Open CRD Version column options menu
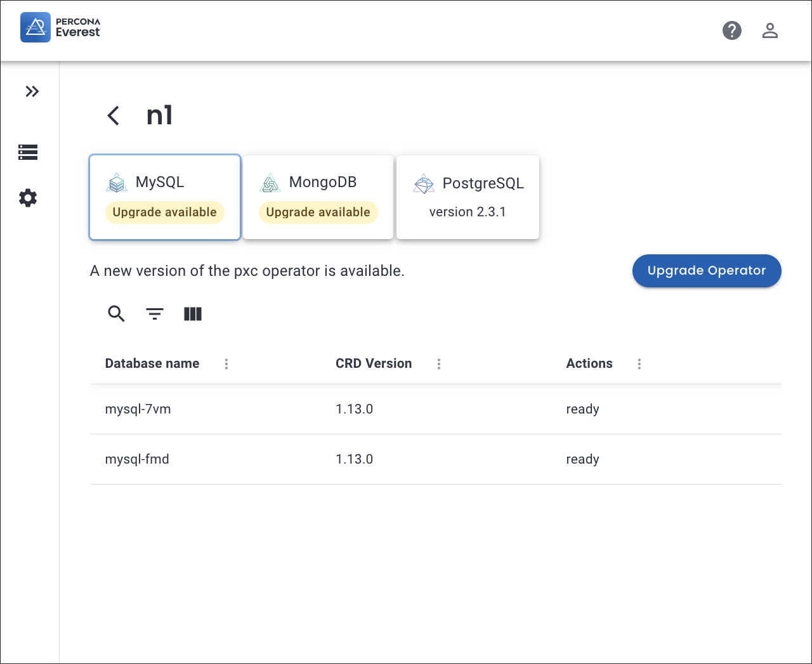The height and width of the screenshot is (664, 812). coord(438,364)
